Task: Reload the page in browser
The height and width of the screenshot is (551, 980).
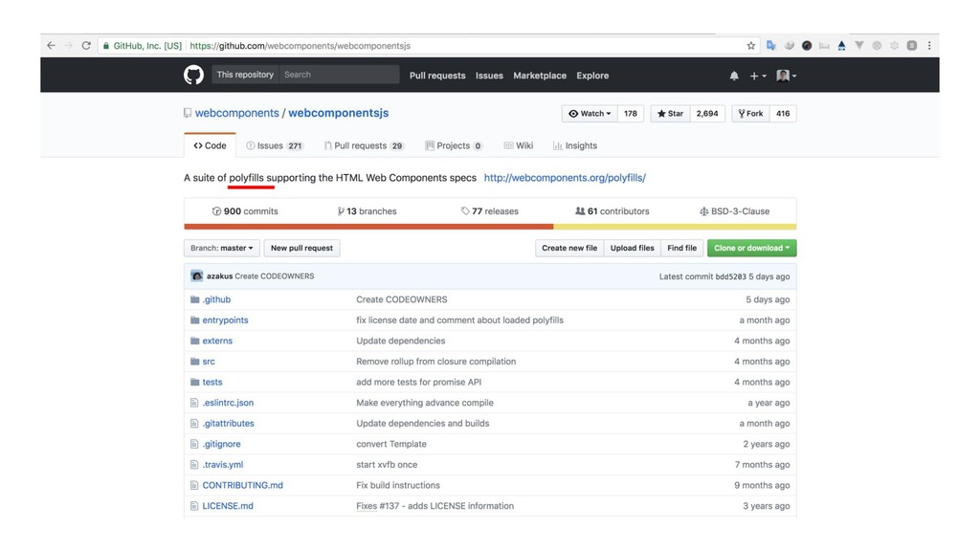Action: pyautogui.click(x=86, y=45)
